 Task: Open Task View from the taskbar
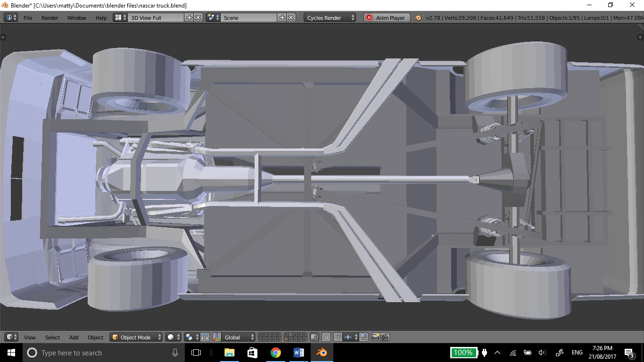click(196, 353)
